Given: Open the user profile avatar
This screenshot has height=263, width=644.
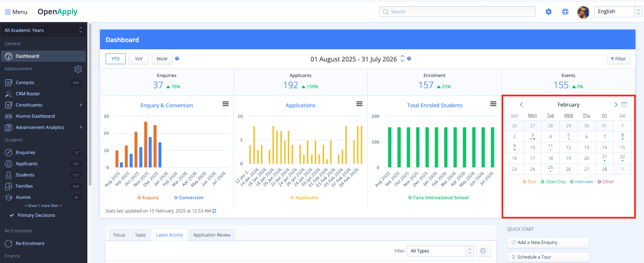Looking at the screenshot, I should pos(583,12).
